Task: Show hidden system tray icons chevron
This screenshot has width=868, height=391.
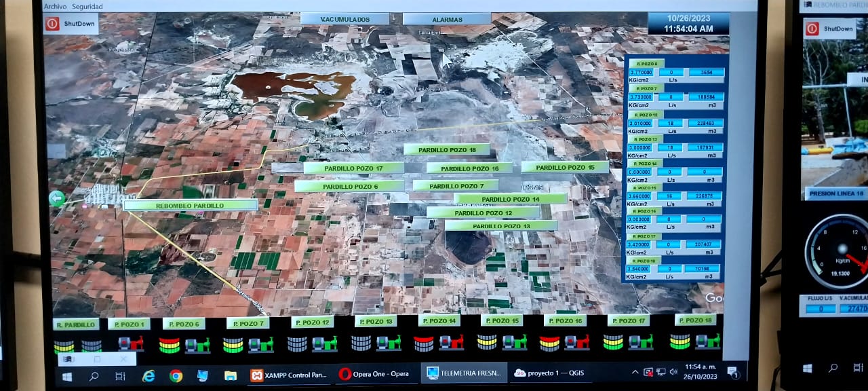Action: [635, 372]
